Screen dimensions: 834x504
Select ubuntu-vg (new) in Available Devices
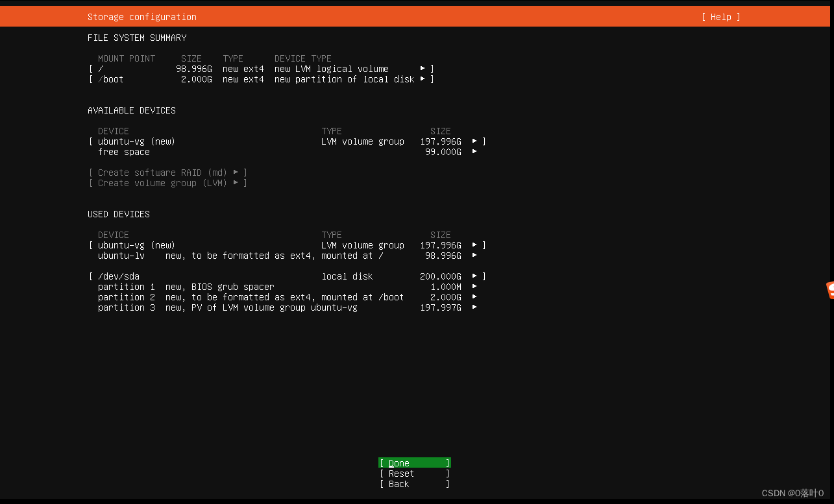click(x=287, y=141)
